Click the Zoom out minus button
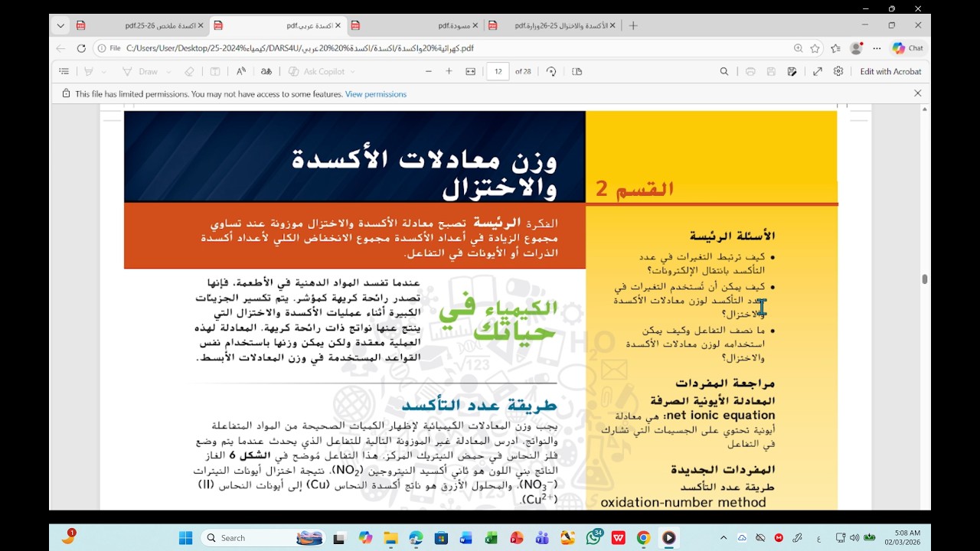980x551 pixels. (x=429, y=71)
